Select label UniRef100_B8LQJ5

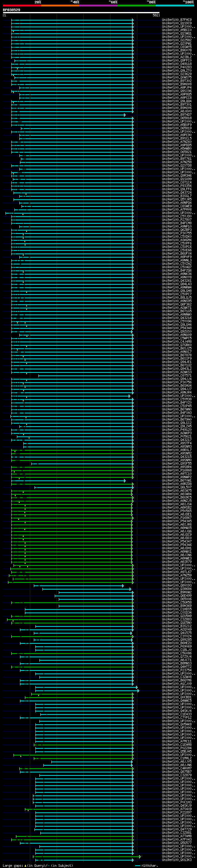click(177, 297)
